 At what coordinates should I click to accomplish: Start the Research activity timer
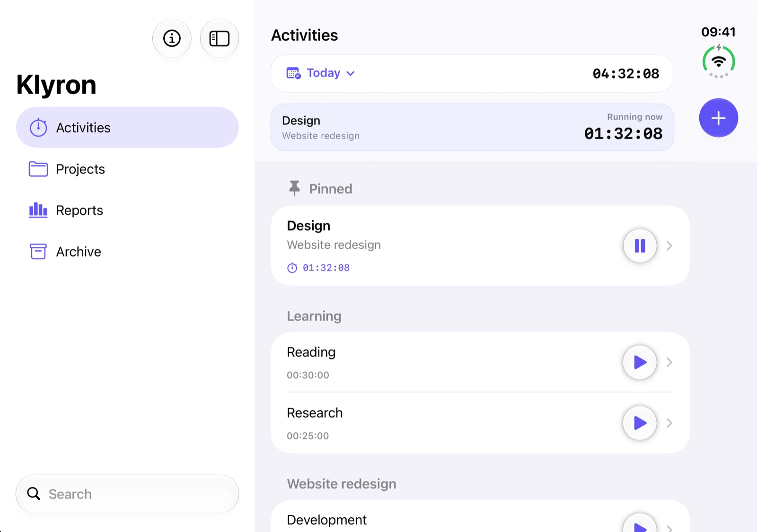[640, 423]
